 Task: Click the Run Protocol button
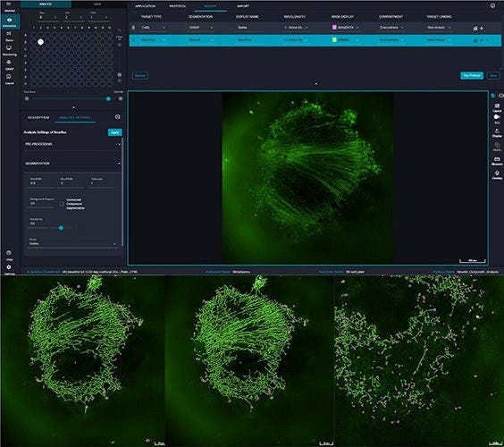472,76
